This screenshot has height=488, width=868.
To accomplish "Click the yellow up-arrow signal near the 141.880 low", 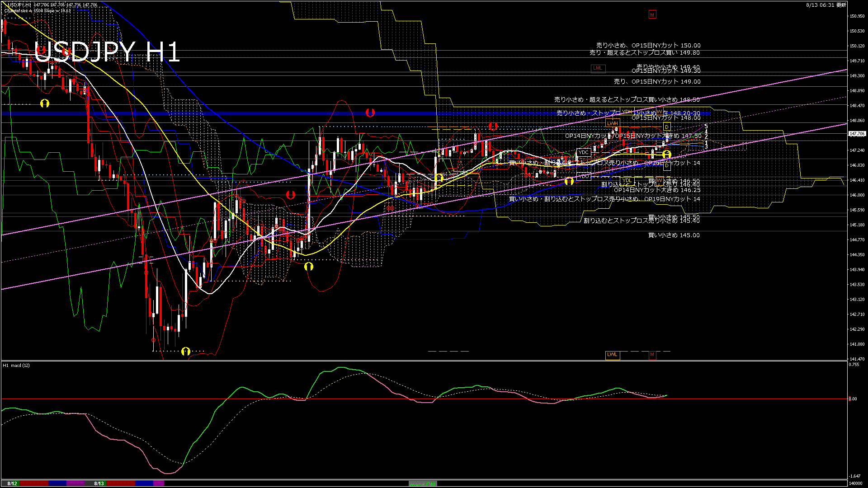I will click(x=185, y=351).
